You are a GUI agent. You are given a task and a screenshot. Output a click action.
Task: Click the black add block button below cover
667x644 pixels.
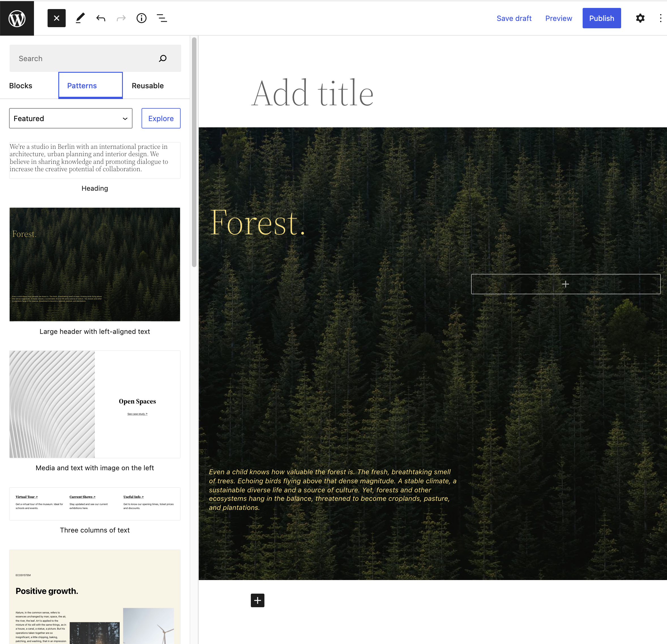tap(257, 600)
